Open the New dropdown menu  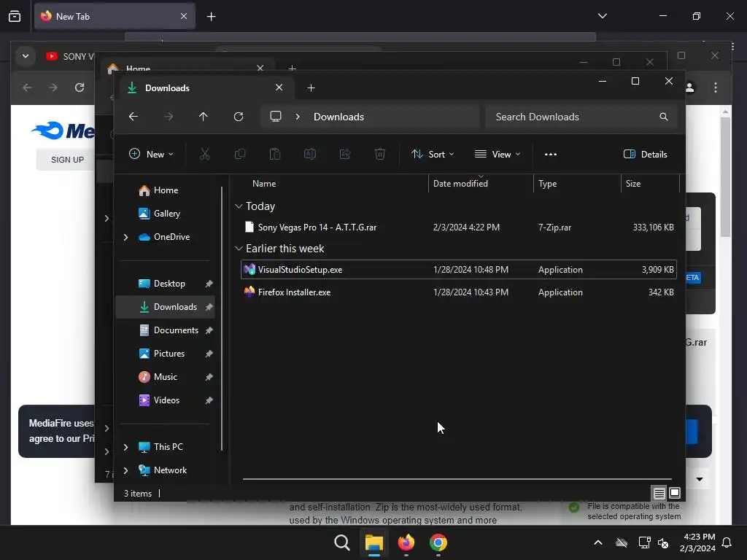(152, 155)
